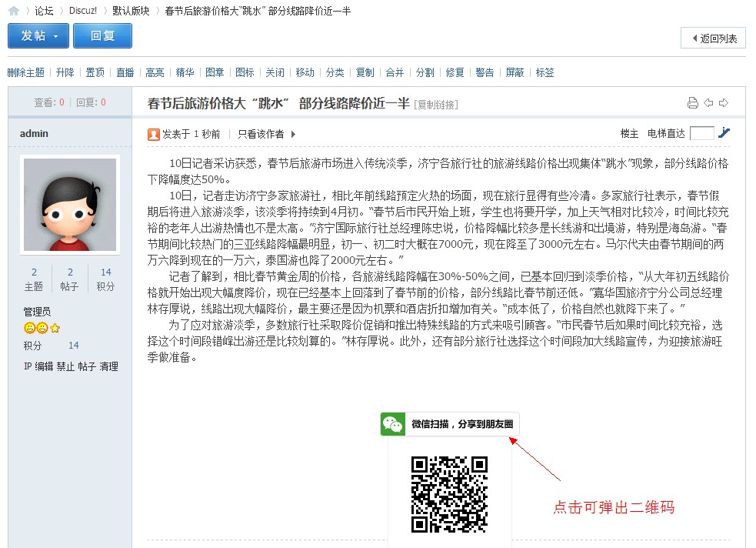Click the 微信扫描，分享到朋友圈 share button
The image size is (756, 548).
pos(450,424)
